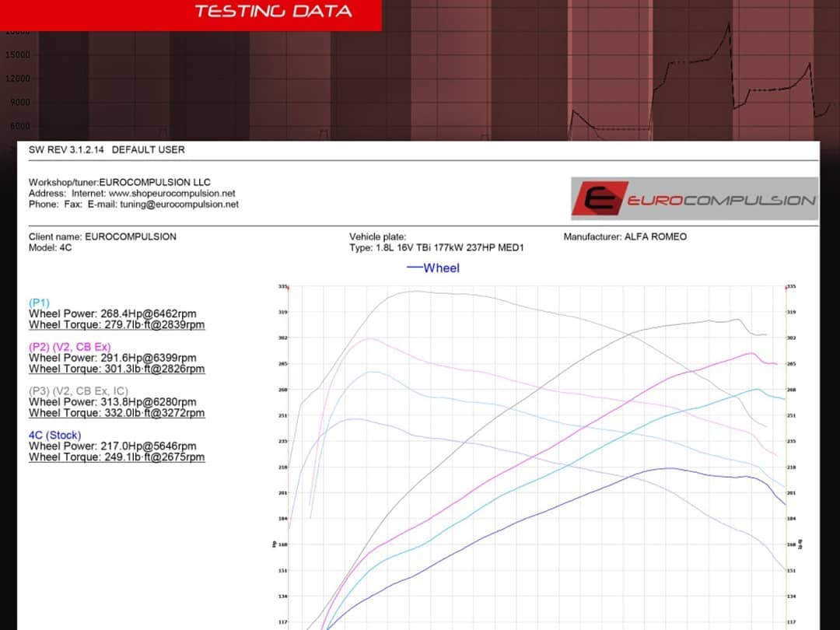This screenshot has width=840, height=630.
Task: Select the 'Client name: EUROCOMPULSION' text
Action: 103,236
